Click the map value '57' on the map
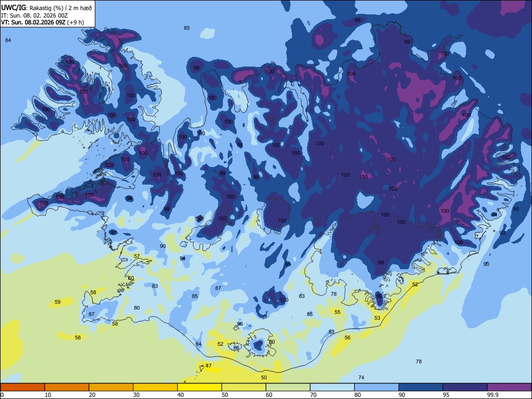 137,256
